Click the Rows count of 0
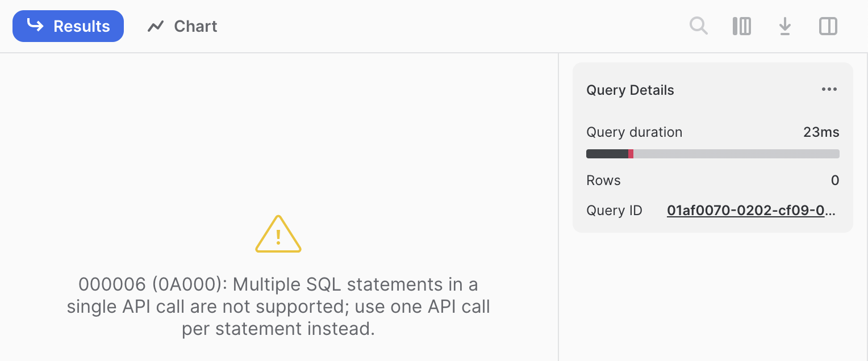The width and height of the screenshot is (868, 361). 835,180
